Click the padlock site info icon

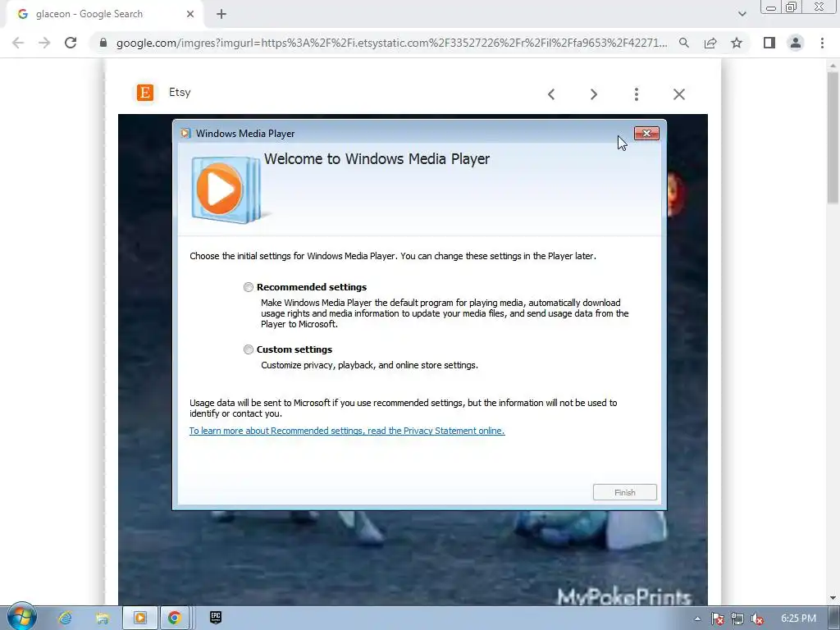[103, 43]
